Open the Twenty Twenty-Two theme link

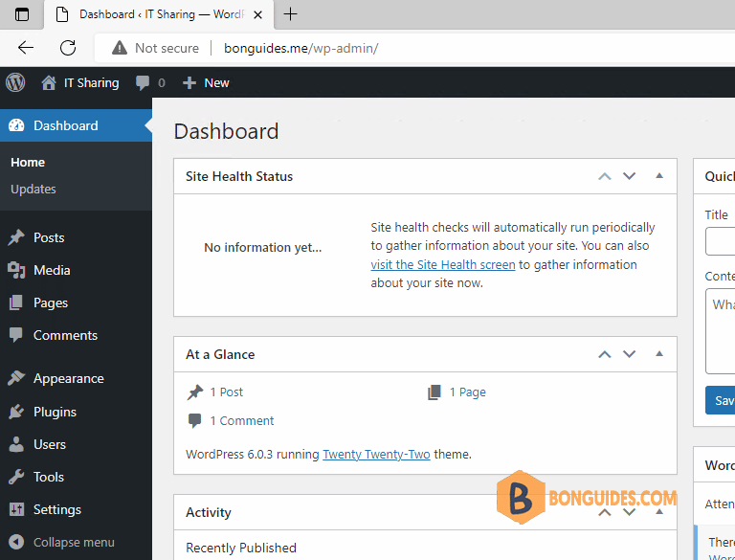376,455
